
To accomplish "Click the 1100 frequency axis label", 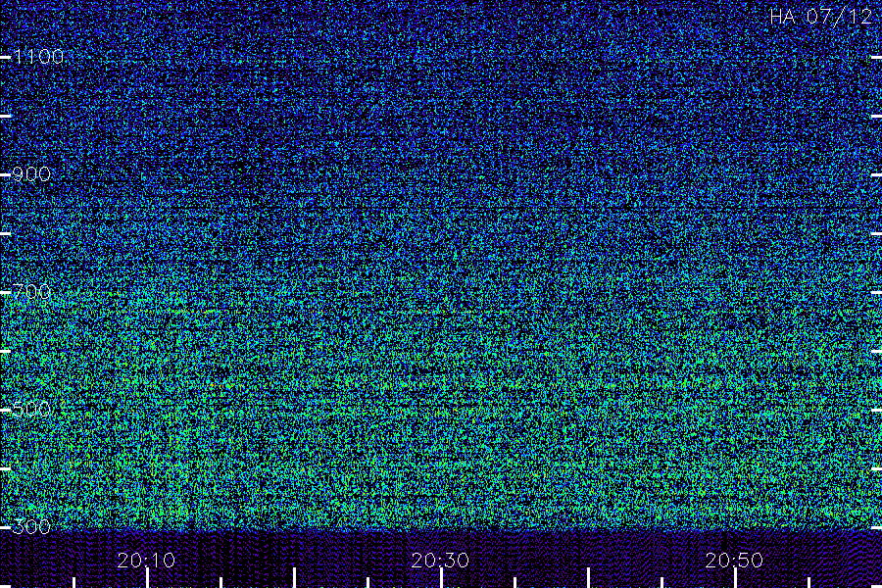I will pyautogui.click(x=38, y=57).
